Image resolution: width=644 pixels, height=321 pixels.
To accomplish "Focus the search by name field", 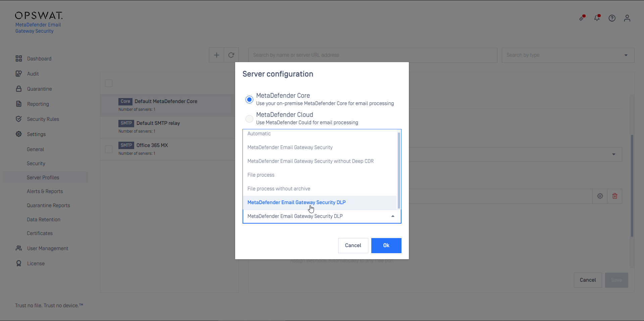I will (372, 55).
